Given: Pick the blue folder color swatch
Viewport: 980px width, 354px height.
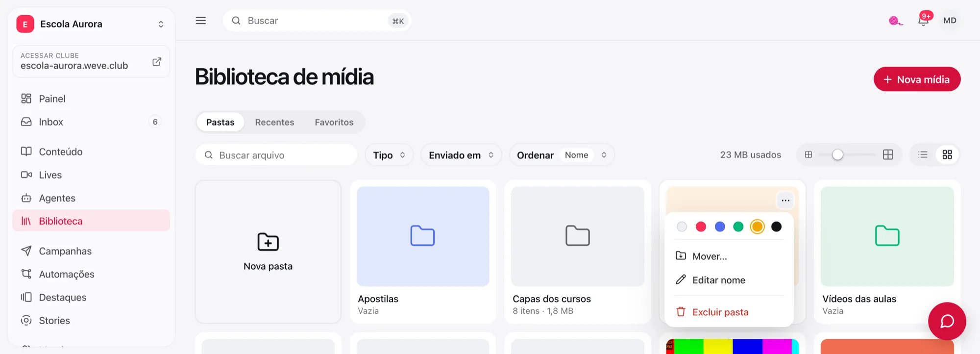Looking at the screenshot, I should click(x=720, y=227).
